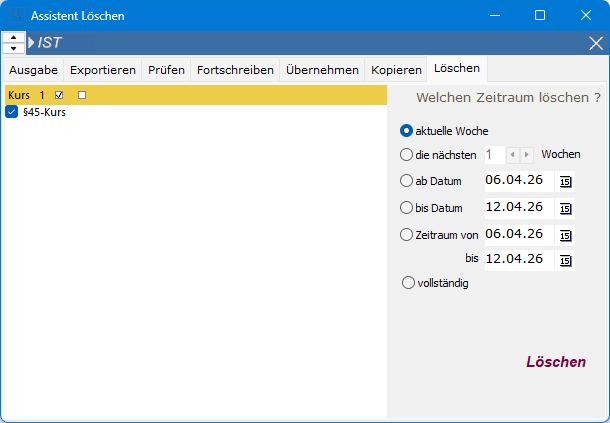Click the triangle arrow next to IST
The image size is (610, 423).
click(31, 43)
